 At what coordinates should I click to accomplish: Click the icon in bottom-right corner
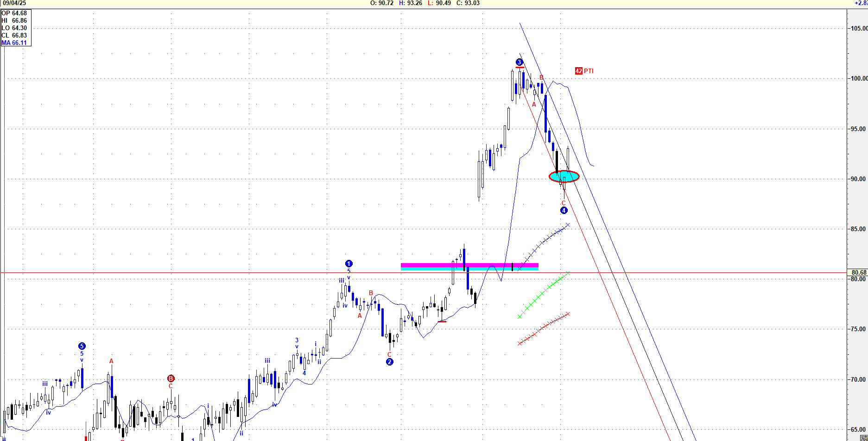coord(863,438)
